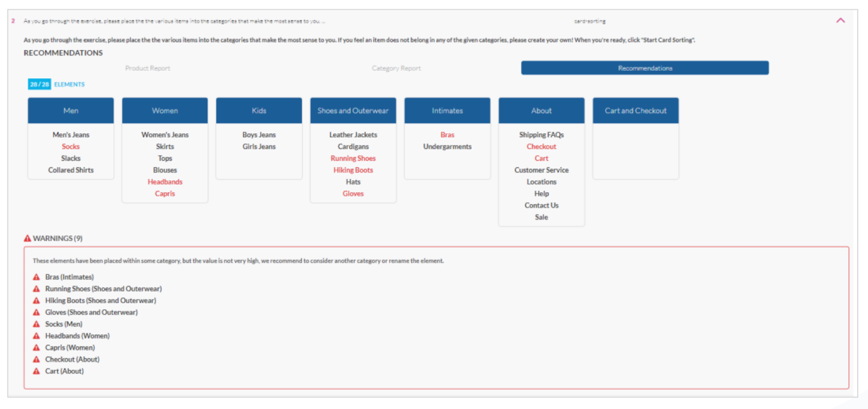Click the warning icon beside Cart (About)
The image size is (868, 409).
tap(37, 371)
